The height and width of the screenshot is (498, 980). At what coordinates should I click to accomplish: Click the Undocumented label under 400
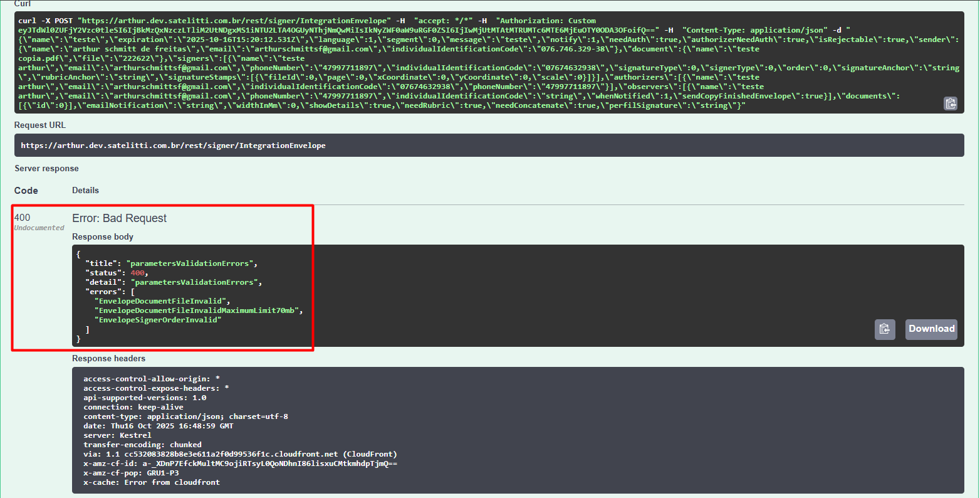click(39, 228)
